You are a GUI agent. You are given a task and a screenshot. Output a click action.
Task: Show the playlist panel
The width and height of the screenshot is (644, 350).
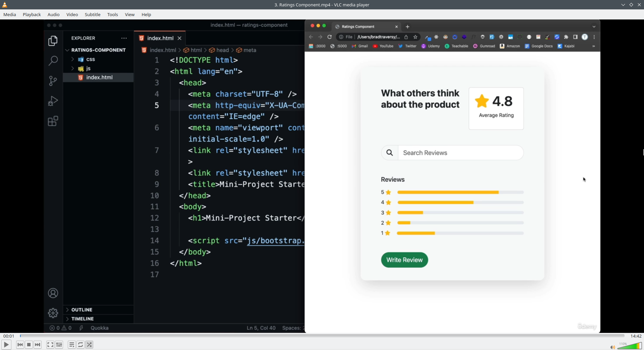tap(71, 345)
